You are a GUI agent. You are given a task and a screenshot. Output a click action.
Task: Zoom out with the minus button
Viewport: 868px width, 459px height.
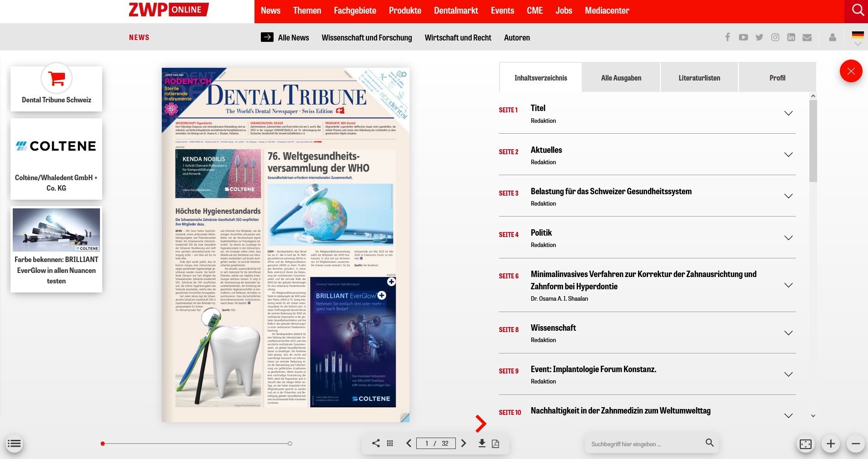[856, 444]
